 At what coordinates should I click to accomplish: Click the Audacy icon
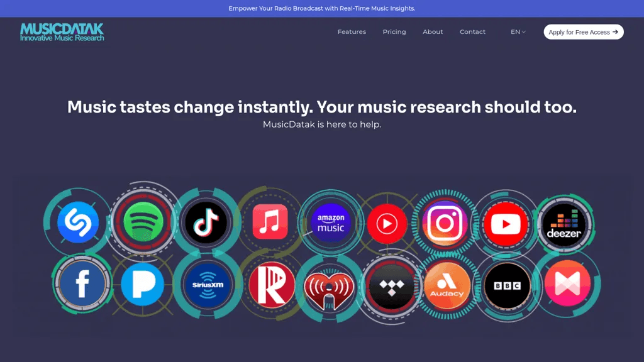point(447,286)
